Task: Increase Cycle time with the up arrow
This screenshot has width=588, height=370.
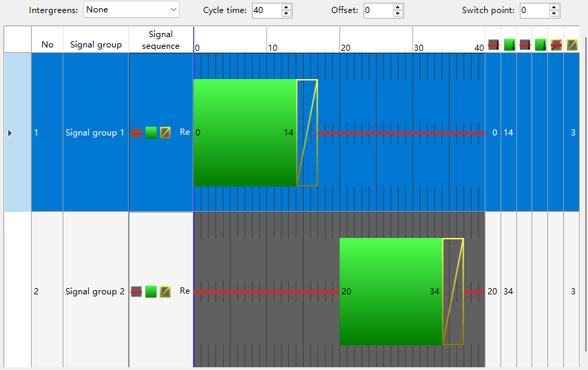Action: 287,7
